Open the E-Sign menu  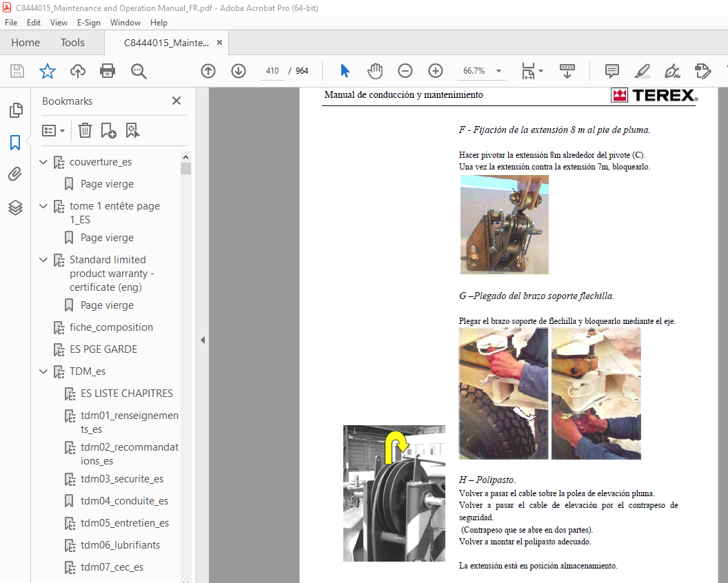(x=89, y=23)
